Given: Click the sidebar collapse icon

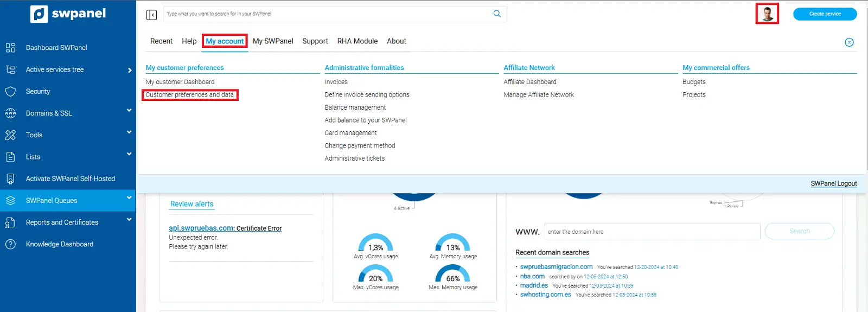Looking at the screenshot, I should 151,15.
